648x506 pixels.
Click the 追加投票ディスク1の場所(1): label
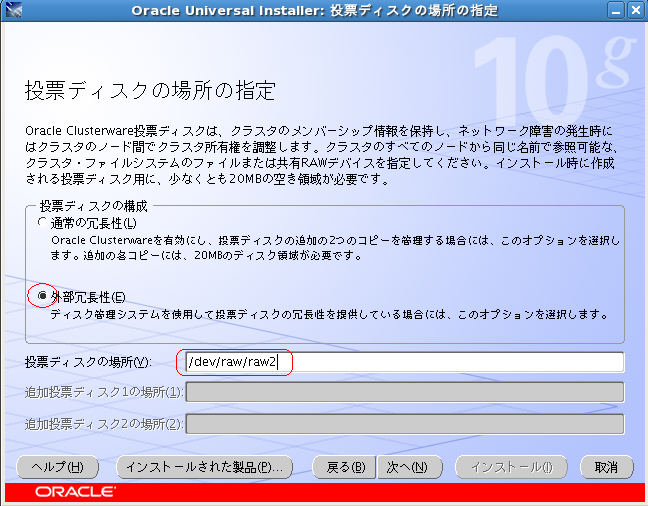coord(103,392)
